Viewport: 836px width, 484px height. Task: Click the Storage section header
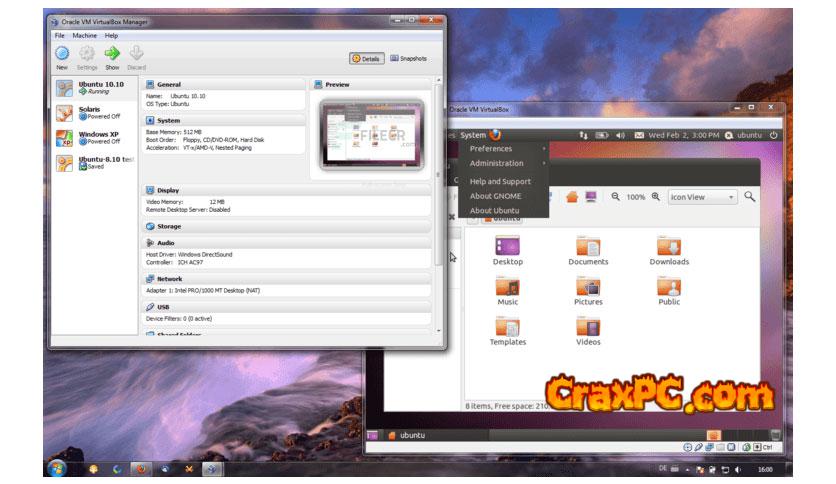(x=287, y=227)
